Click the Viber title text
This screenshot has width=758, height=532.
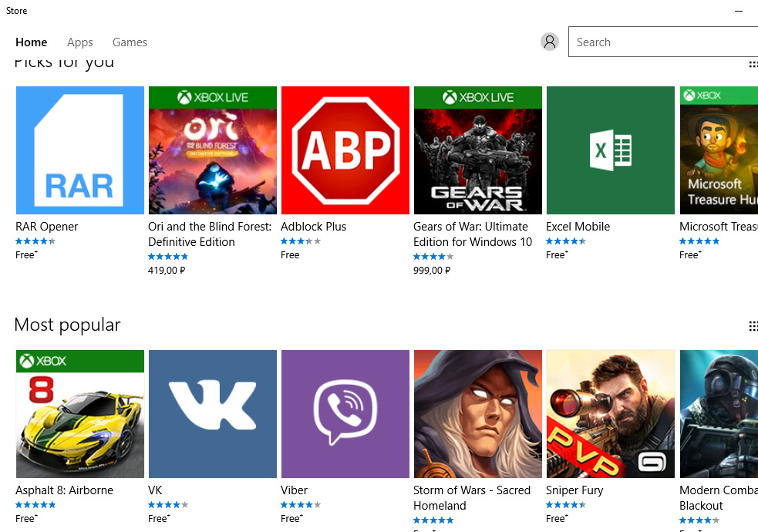pos(294,490)
